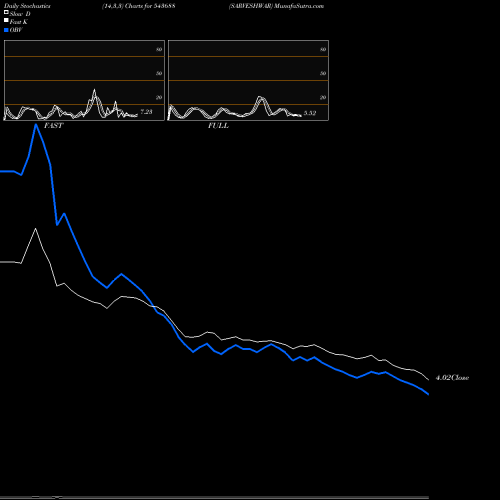Click the Fast K legend label

[x=19, y=22]
